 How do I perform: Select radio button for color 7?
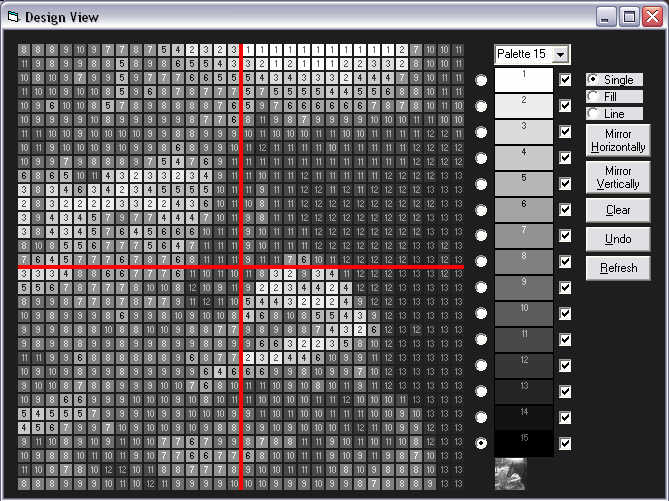(481, 236)
